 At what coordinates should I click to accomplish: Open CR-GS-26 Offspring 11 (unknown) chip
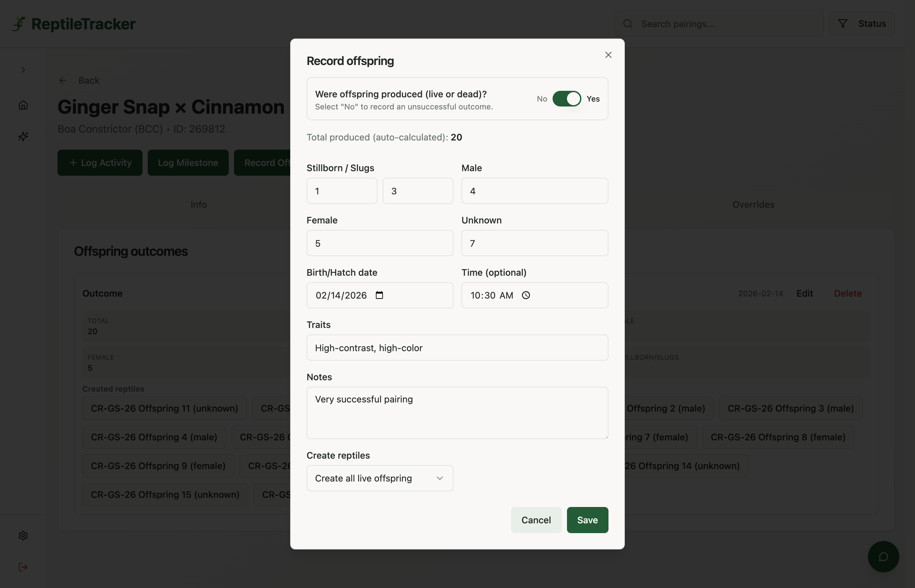click(165, 408)
